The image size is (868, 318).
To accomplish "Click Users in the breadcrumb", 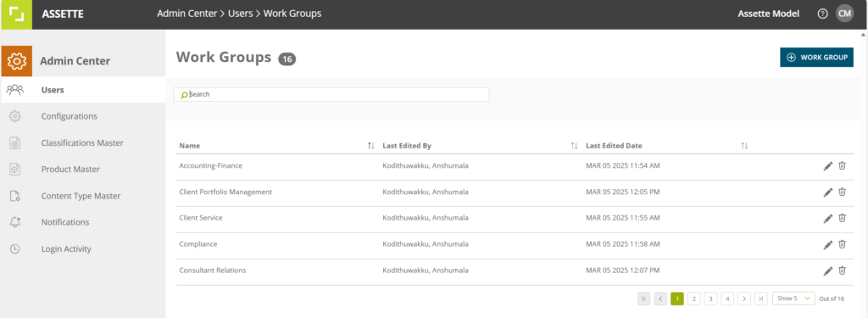I will [x=240, y=14].
